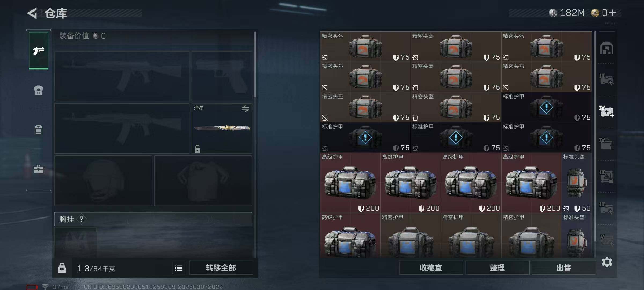The image size is (644, 290).
Task: Open the 收藏室 button
Action: point(431,268)
